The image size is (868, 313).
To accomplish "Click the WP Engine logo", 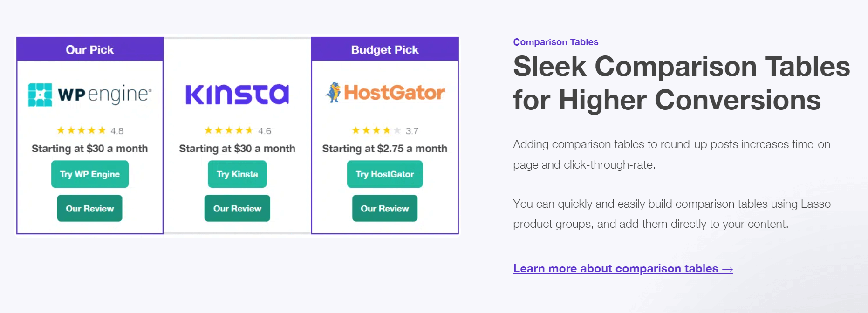I will coord(90,95).
